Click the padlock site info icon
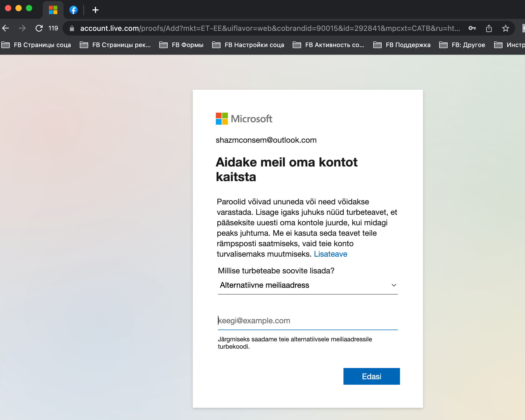Image resolution: width=525 pixels, height=420 pixels. [x=72, y=28]
